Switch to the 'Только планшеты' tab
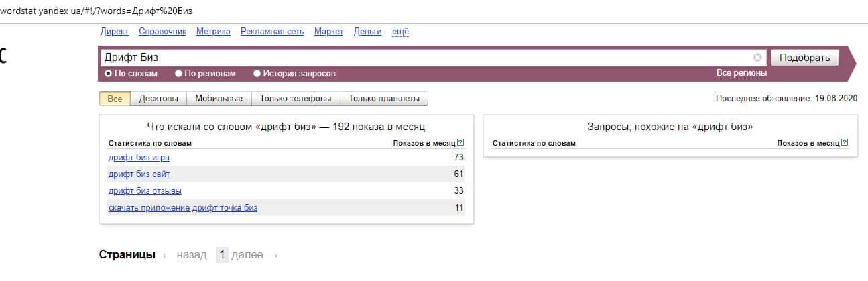The image size is (868, 281). tap(384, 99)
